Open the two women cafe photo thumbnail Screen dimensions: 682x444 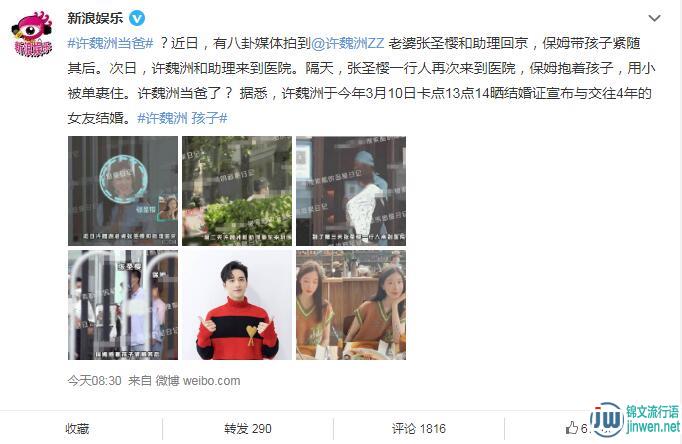coord(351,305)
